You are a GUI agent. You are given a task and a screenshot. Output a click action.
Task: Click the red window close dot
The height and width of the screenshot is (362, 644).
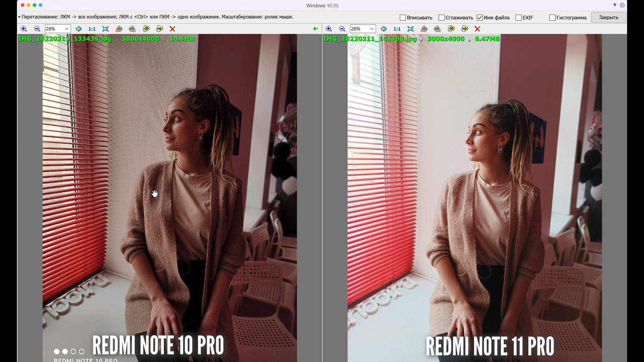point(23,5)
